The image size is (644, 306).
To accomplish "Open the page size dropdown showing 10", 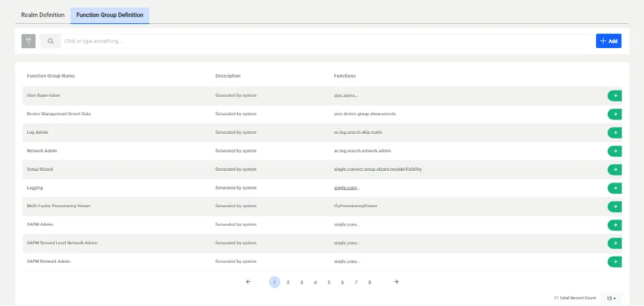I will coord(611,298).
